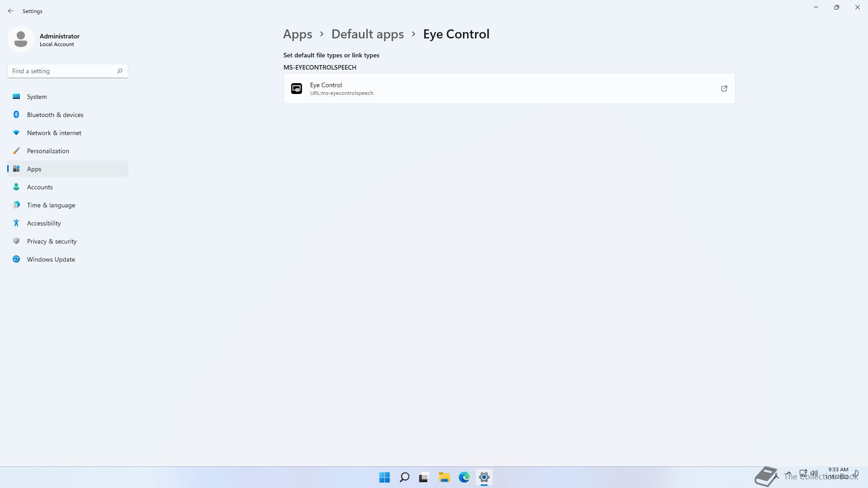Open the Windows Start menu

click(x=385, y=477)
